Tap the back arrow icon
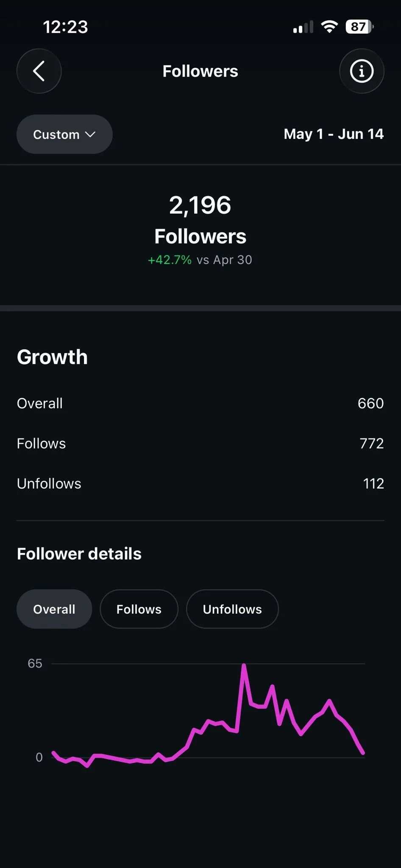Image resolution: width=401 pixels, height=868 pixels. point(39,71)
